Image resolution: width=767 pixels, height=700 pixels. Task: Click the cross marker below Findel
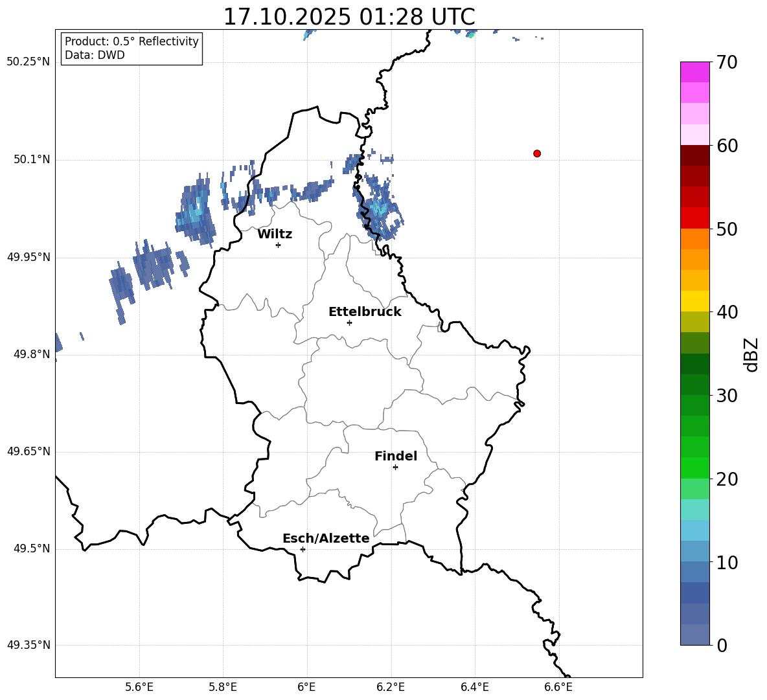[395, 468]
